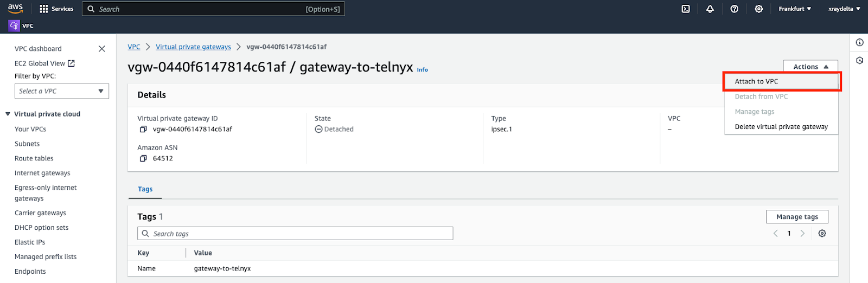The height and width of the screenshot is (283, 868).
Task: Open Route tables
Action: pyautogui.click(x=34, y=158)
